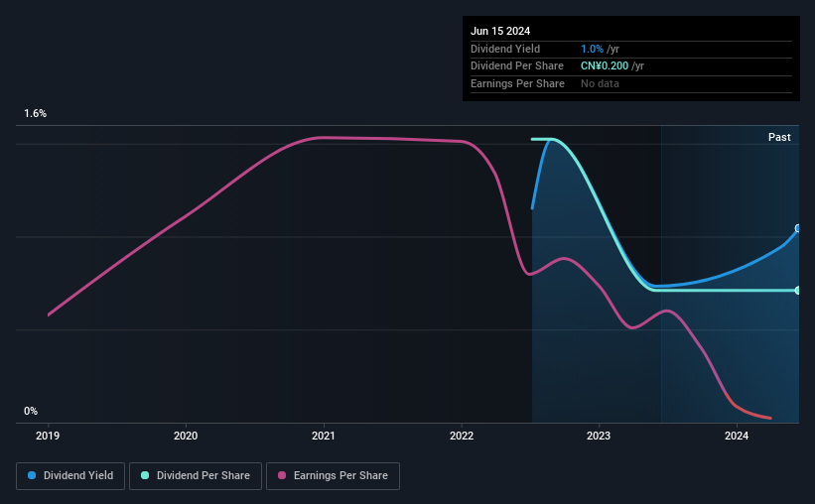The height and width of the screenshot is (504, 815).
Task: Click the 2020 x-axis label
Action: coord(186,436)
